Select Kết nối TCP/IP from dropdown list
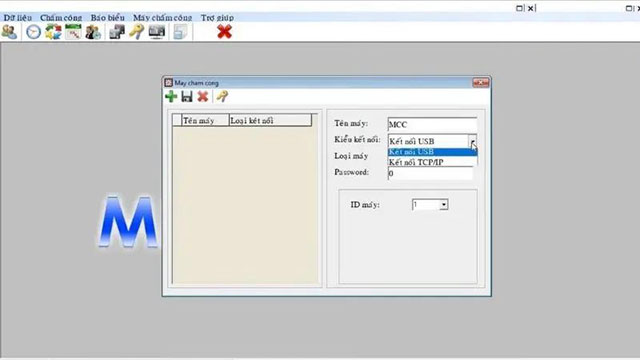640x360 pixels. tap(432, 162)
